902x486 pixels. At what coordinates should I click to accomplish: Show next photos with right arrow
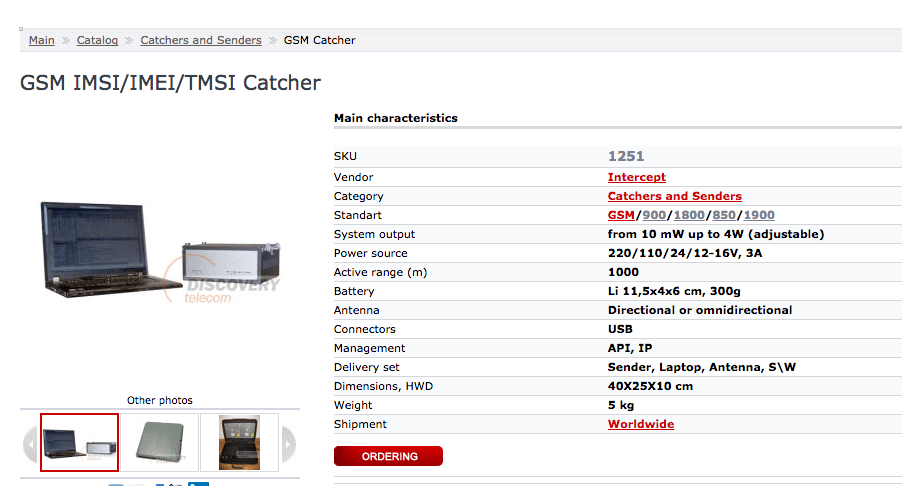point(289,443)
